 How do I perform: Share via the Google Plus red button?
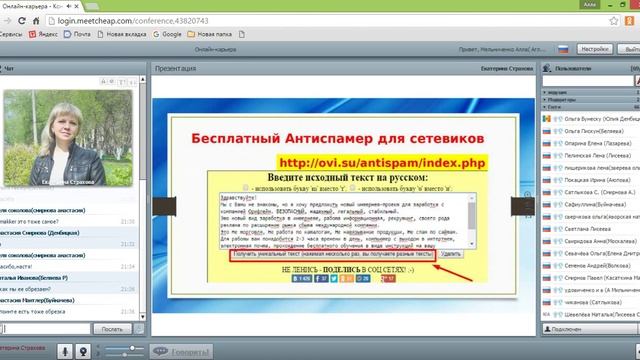coord(388,278)
